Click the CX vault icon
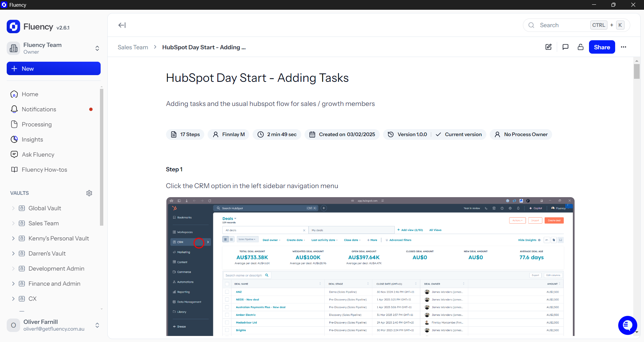This screenshot has width=644, height=342. coord(22,299)
